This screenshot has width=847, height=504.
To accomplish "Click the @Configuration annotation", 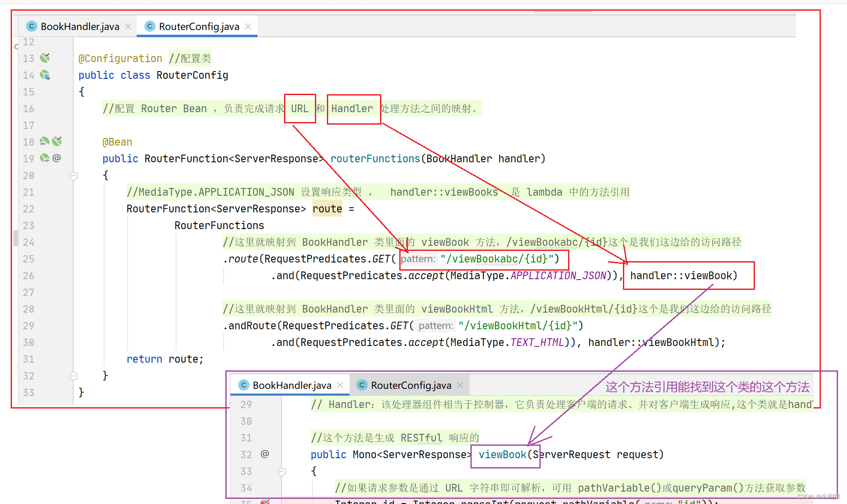I will pyautogui.click(x=120, y=59).
